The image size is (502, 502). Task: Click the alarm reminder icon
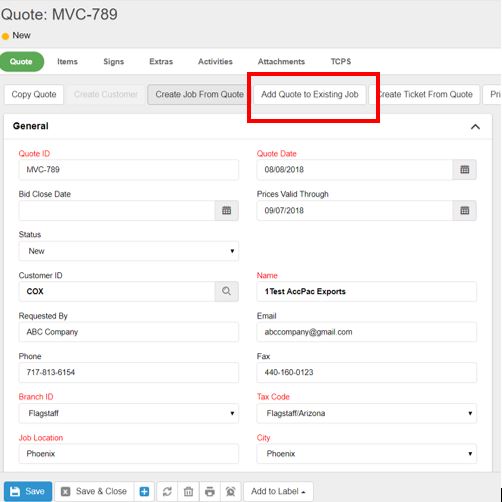coord(230,491)
